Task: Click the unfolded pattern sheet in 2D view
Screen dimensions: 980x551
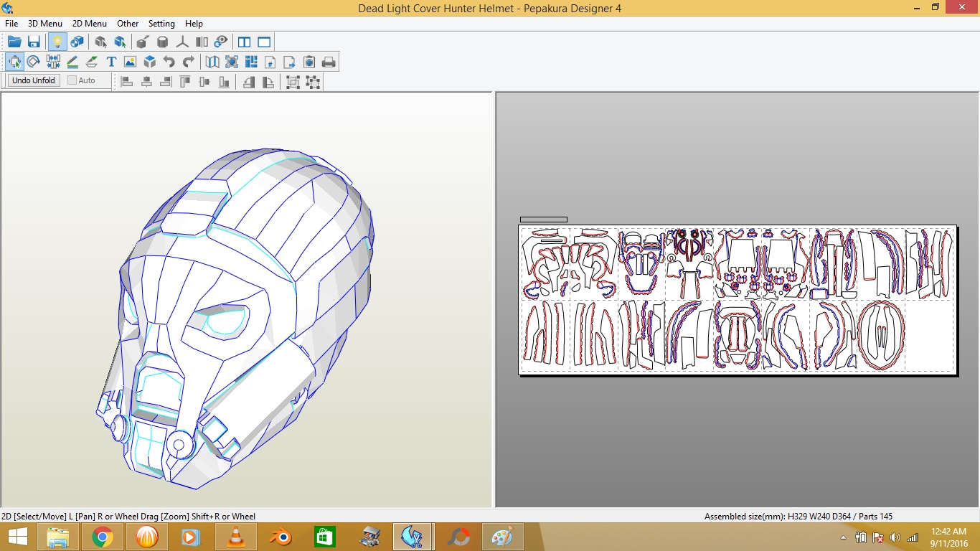Action: click(738, 299)
